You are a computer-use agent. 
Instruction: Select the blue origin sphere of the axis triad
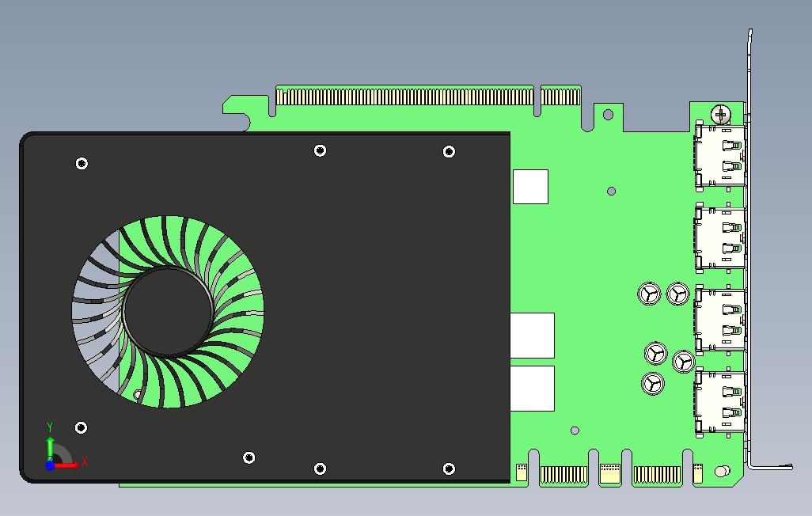tap(50, 465)
